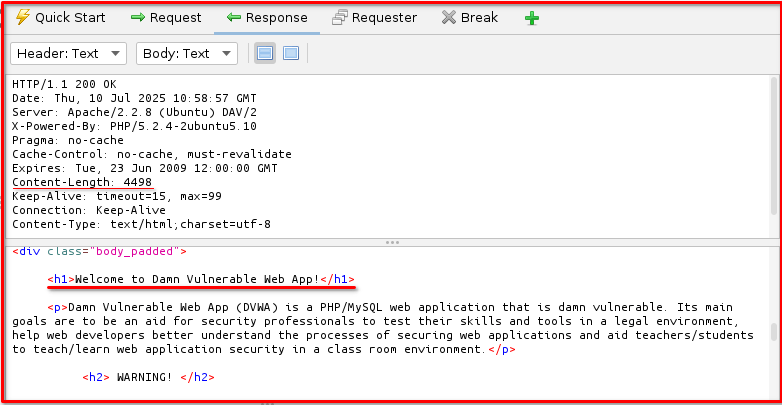Click the Pragma: no-cache line
Viewport: 782px width, 405px height.
(68, 140)
